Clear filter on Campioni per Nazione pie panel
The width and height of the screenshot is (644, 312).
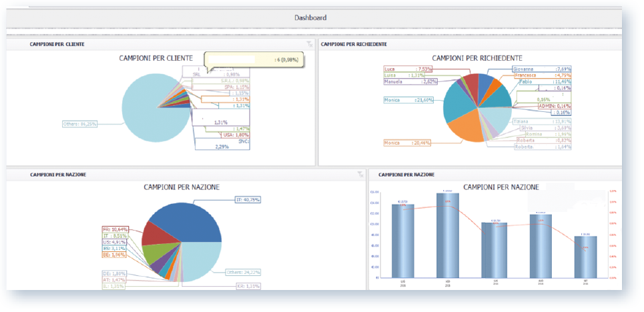point(360,175)
